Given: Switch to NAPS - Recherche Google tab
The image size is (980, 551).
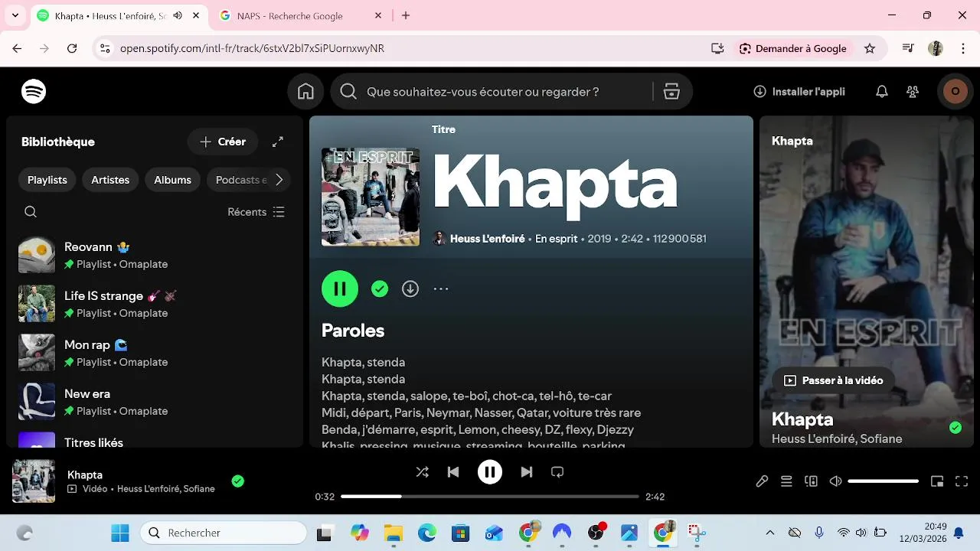Looking at the screenshot, I should coord(290,15).
